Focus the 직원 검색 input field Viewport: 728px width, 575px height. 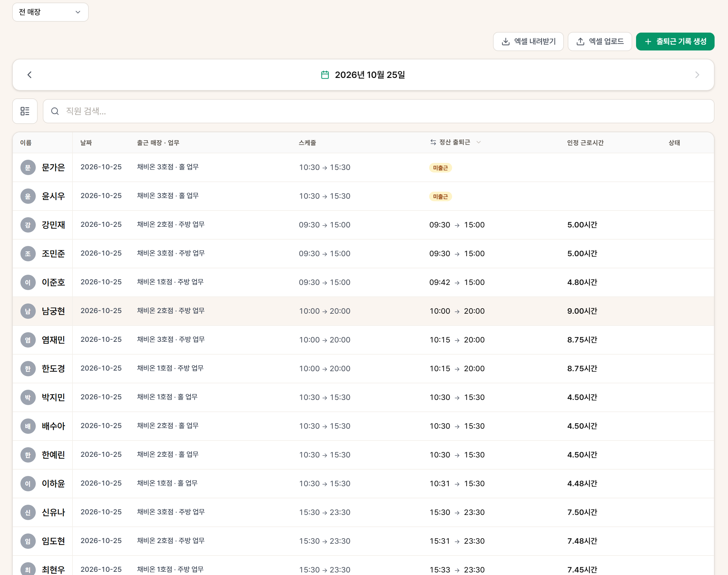(378, 111)
